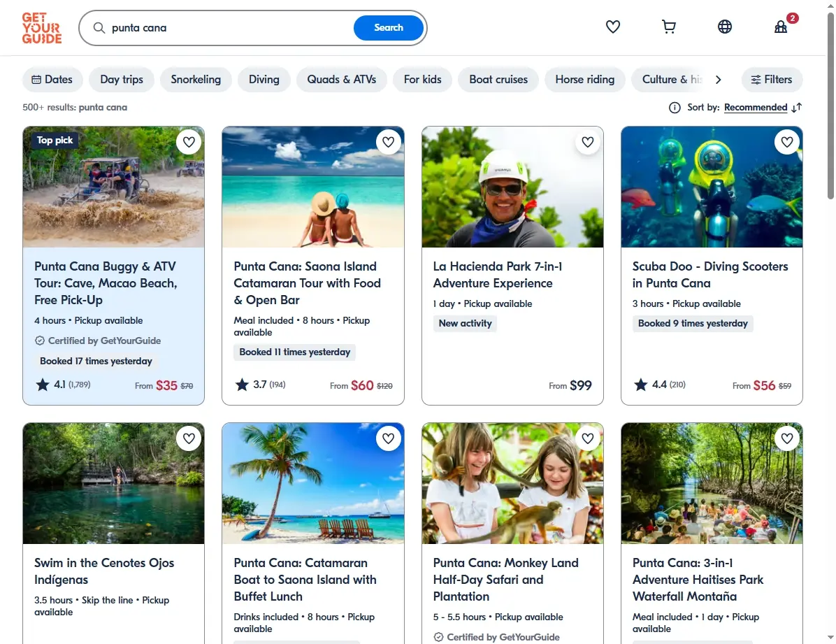Open 3-in-1 Adventure Haitises Park link
The image size is (836, 644).
pyautogui.click(x=698, y=580)
